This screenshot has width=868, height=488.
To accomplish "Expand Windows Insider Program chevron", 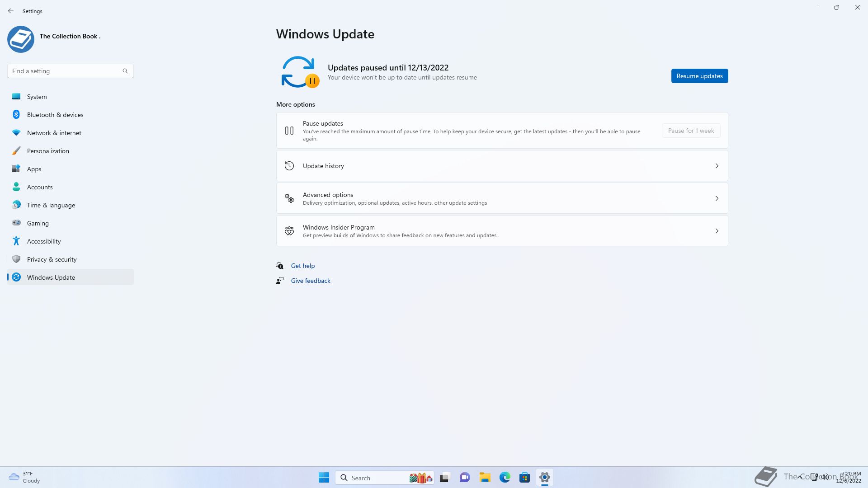I will [x=717, y=231].
